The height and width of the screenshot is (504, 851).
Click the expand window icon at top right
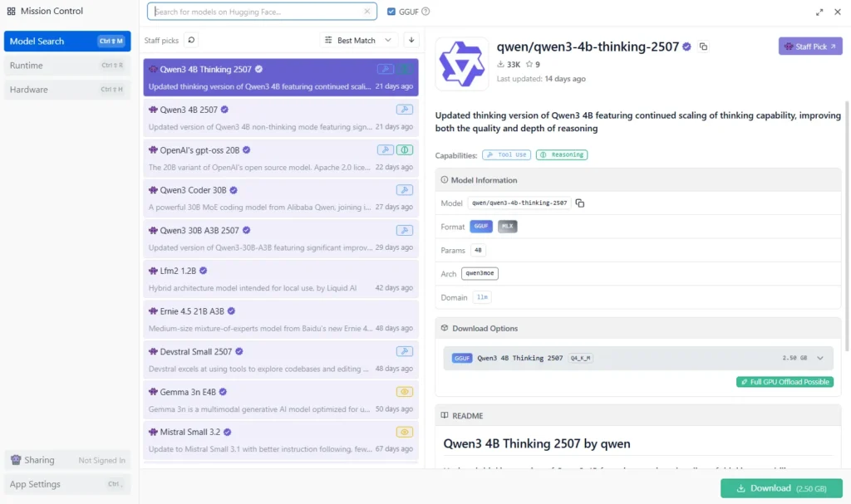pos(820,12)
